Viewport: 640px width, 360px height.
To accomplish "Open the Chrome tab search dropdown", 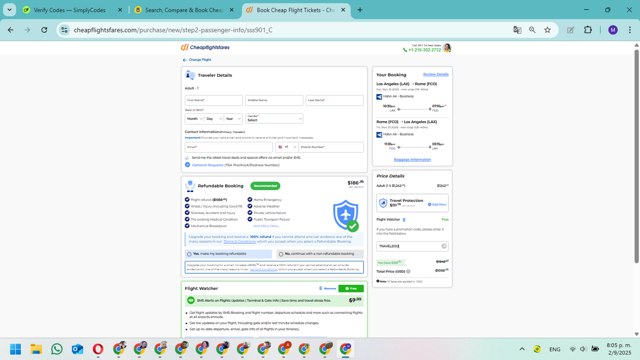I will (9, 10).
